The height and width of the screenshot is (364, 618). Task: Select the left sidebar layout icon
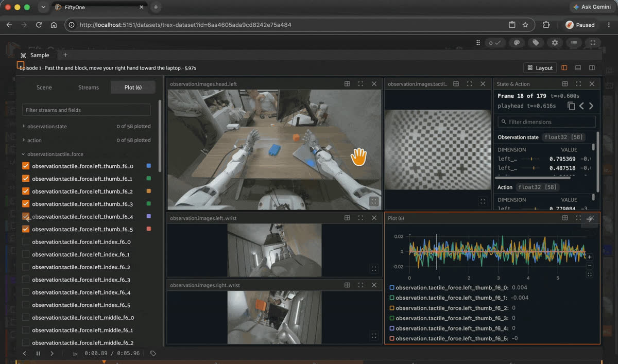pyautogui.click(x=564, y=68)
